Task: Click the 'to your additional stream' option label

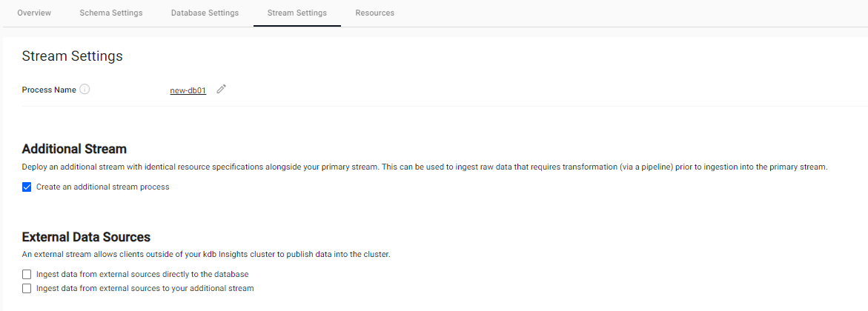Action: [145, 288]
